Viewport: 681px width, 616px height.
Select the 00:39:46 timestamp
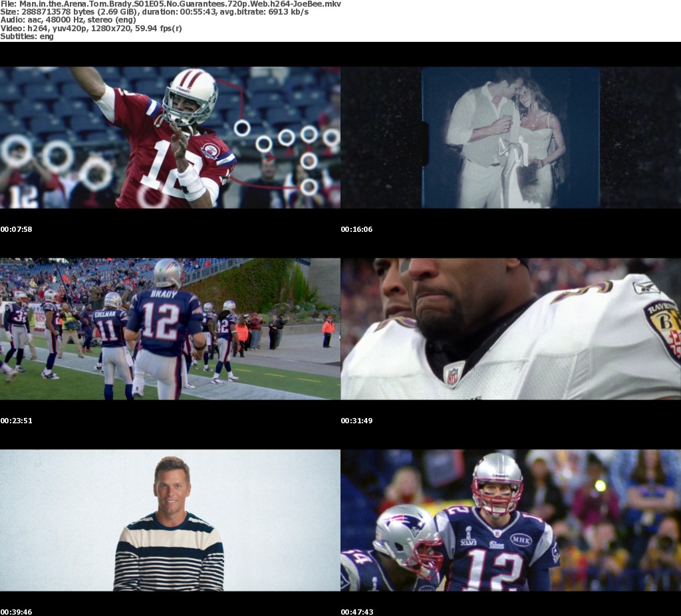tap(16, 611)
